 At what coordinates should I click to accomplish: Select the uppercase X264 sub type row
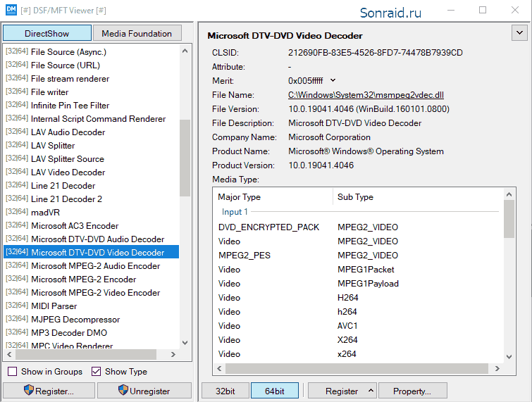point(359,339)
